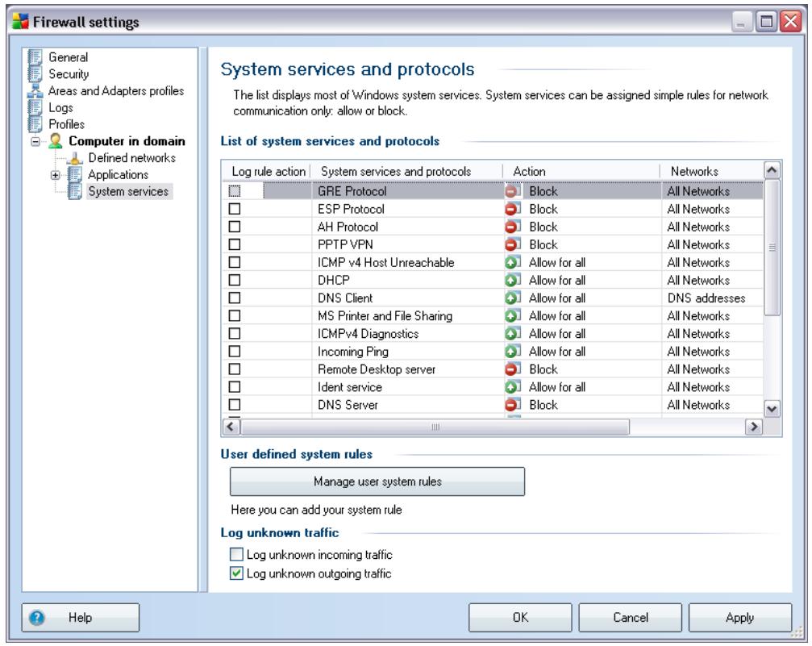
Task: Click the horizontal scroll left arrow
Action: [x=231, y=427]
